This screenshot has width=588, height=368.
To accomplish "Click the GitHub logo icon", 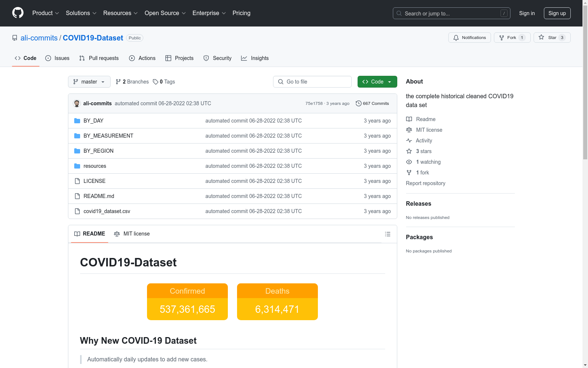I will pos(18,13).
